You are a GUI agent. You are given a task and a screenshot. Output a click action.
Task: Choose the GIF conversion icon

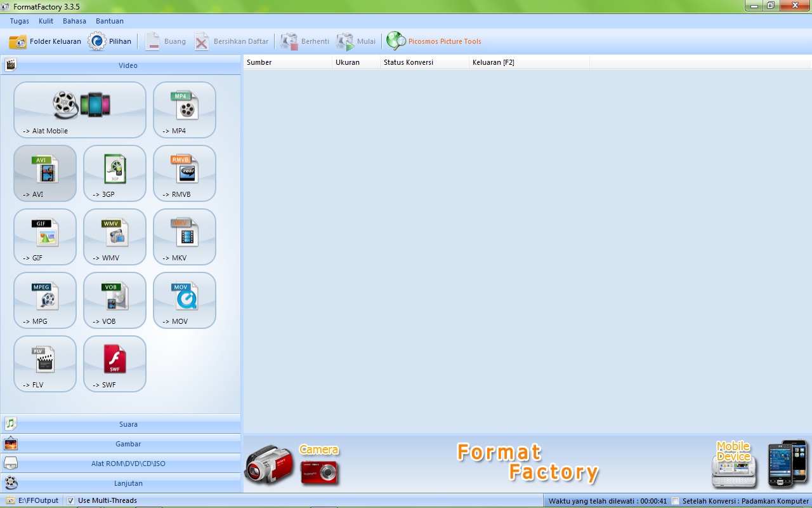pyautogui.click(x=45, y=237)
